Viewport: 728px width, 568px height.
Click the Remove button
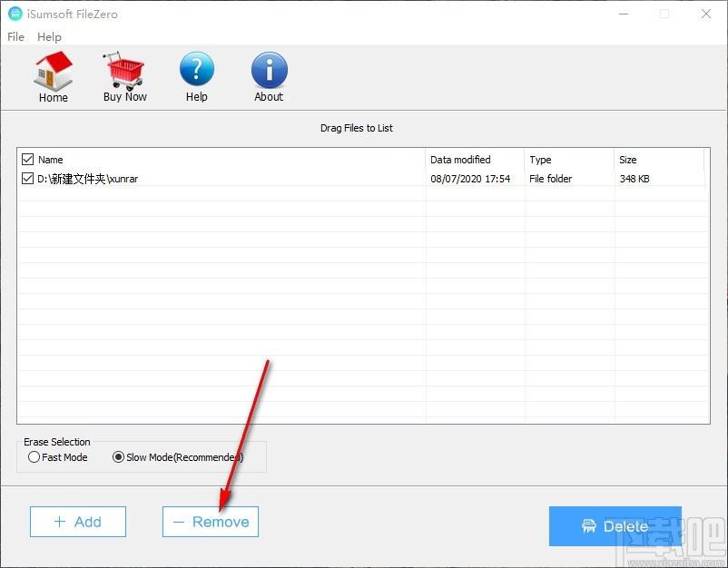(211, 522)
